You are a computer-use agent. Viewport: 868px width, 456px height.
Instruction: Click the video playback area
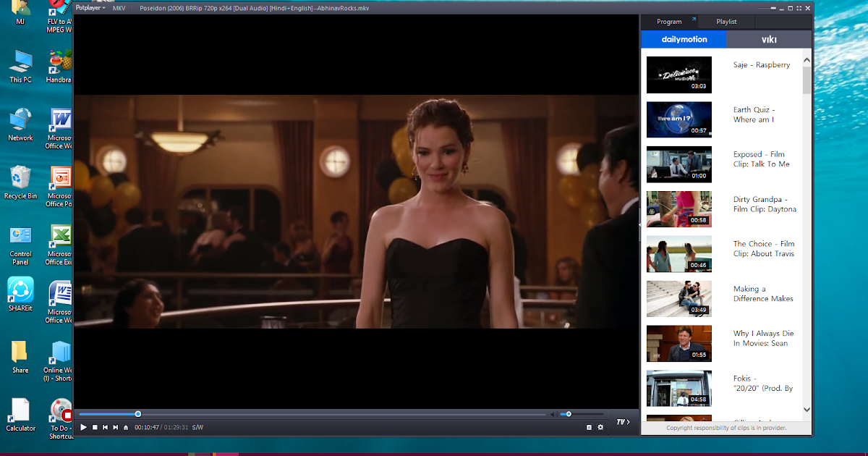pyautogui.click(x=356, y=211)
